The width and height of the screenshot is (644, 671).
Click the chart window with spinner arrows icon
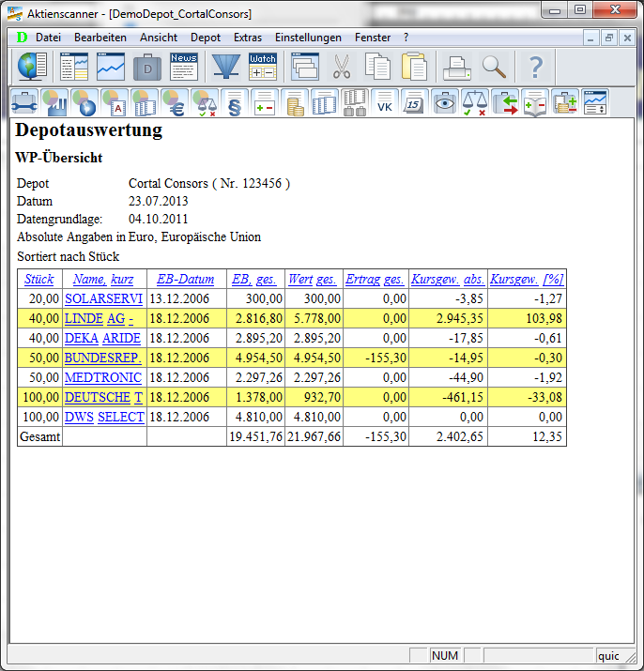595,102
